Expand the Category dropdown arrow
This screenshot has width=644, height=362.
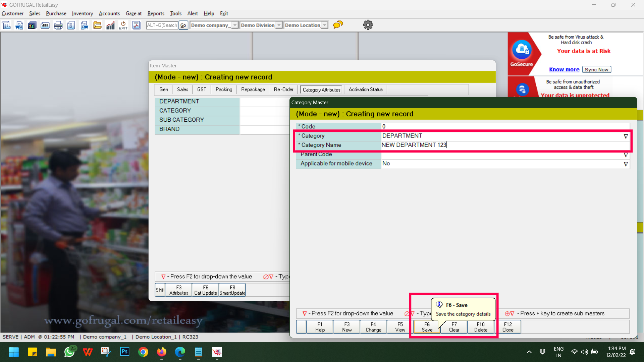click(x=626, y=136)
